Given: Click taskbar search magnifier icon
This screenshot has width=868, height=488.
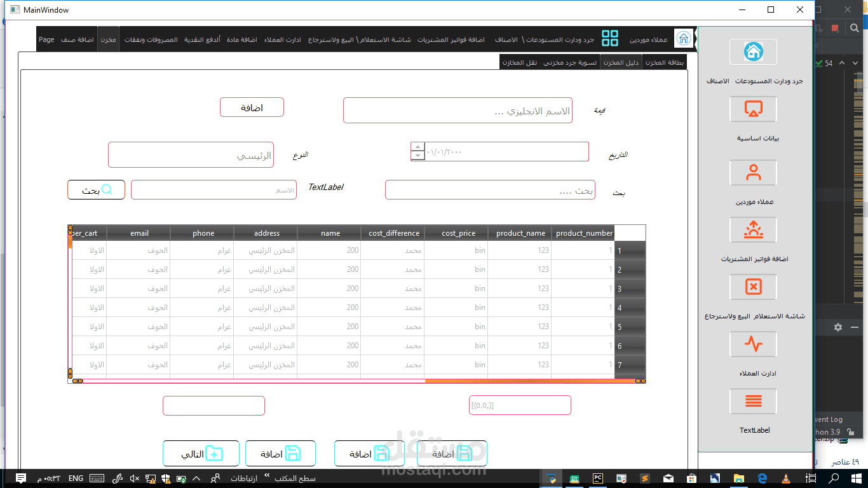Looking at the screenshot, I should pos(834,478).
